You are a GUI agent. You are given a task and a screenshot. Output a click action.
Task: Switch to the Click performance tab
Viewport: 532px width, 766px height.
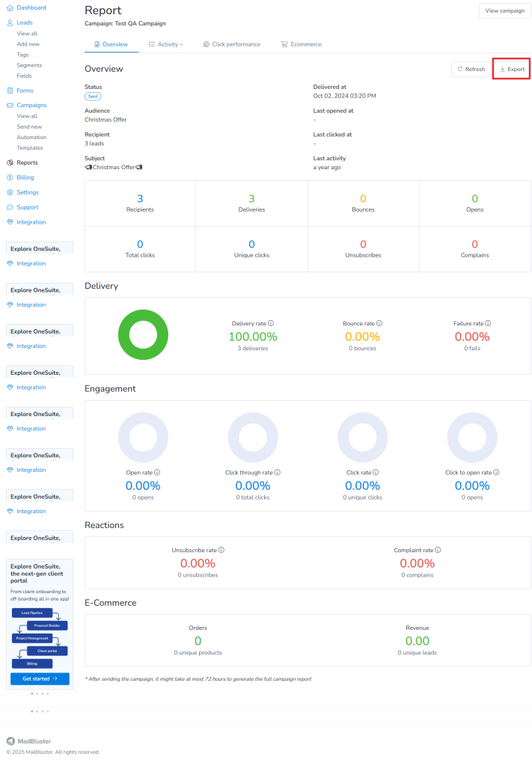click(x=231, y=44)
